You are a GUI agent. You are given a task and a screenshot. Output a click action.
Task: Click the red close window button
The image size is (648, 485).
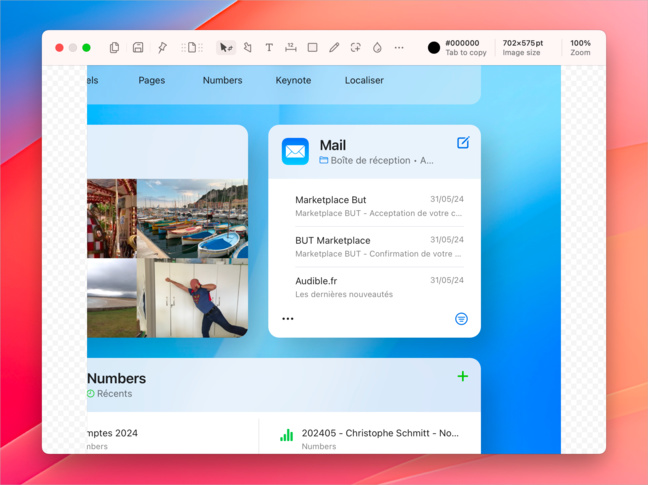60,48
